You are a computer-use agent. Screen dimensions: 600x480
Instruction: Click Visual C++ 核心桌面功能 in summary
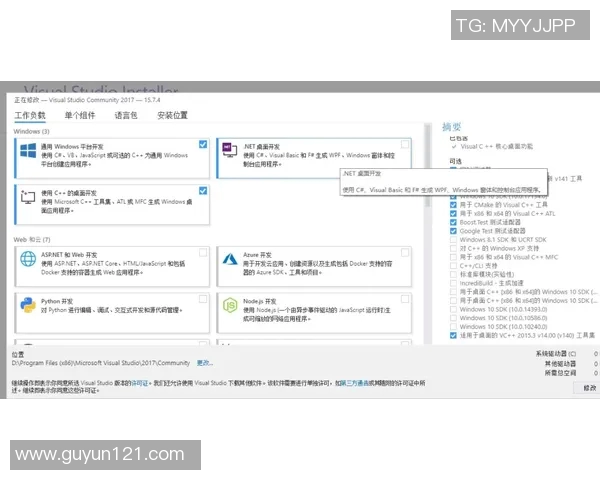[x=496, y=147]
